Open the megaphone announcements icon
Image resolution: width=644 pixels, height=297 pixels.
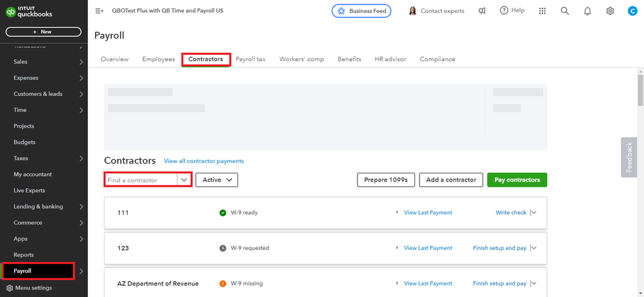point(482,11)
